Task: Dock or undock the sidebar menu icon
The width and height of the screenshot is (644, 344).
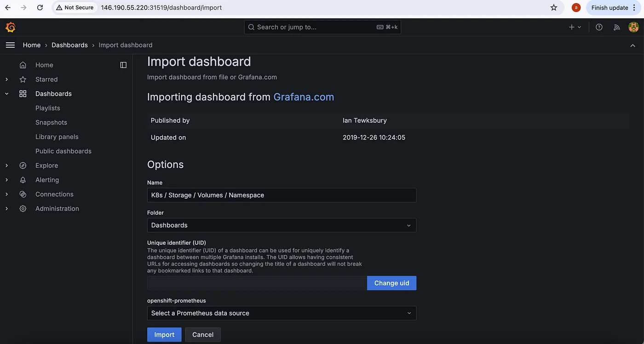Action: (x=123, y=65)
